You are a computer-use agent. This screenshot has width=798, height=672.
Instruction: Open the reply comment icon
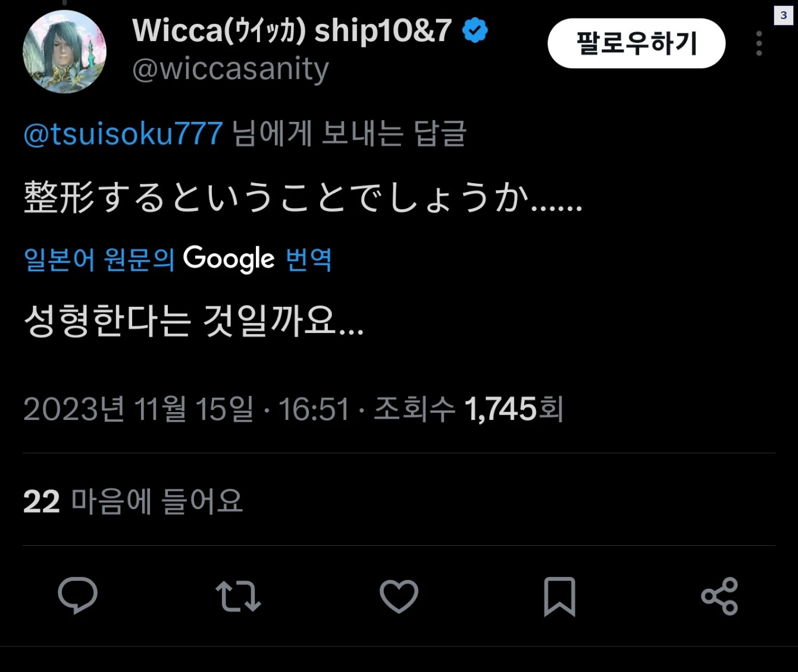pos(77,595)
